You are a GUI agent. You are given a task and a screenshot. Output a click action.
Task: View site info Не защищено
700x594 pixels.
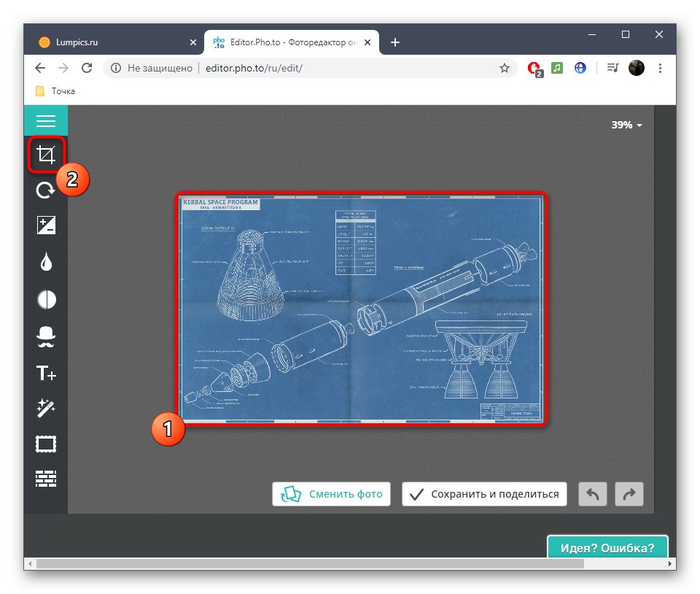152,68
